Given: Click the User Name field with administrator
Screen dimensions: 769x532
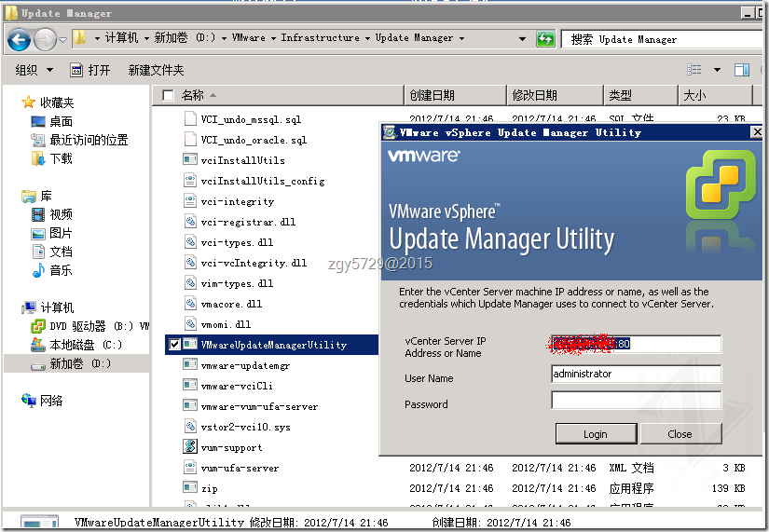Looking at the screenshot, I should pos(636,375).
